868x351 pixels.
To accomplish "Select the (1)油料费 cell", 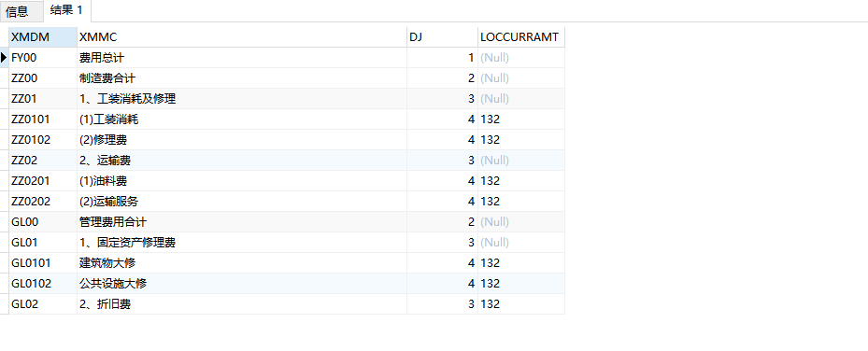I will pos(242,180).
